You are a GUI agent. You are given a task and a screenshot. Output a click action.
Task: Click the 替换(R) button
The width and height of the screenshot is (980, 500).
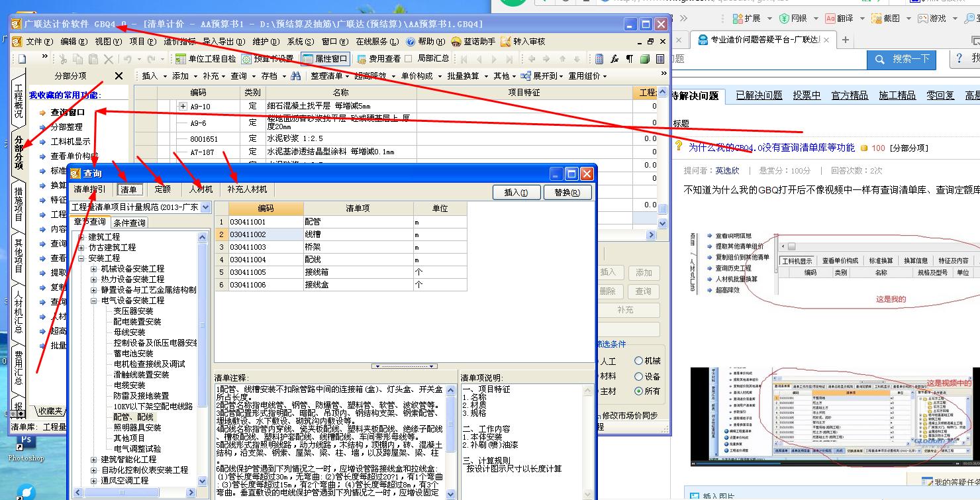[x=567, y=193]
